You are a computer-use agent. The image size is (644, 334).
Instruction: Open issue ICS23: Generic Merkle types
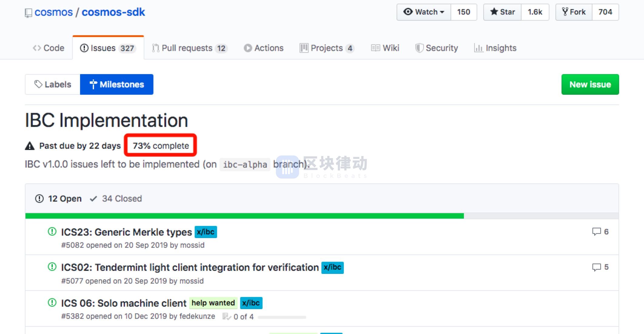126,232
